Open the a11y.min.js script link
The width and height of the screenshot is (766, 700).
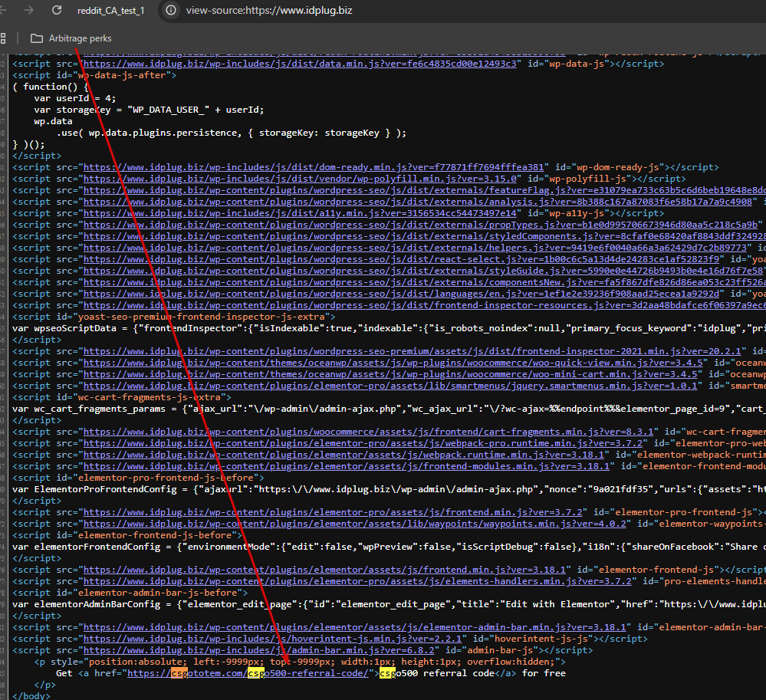click(300, 213)
